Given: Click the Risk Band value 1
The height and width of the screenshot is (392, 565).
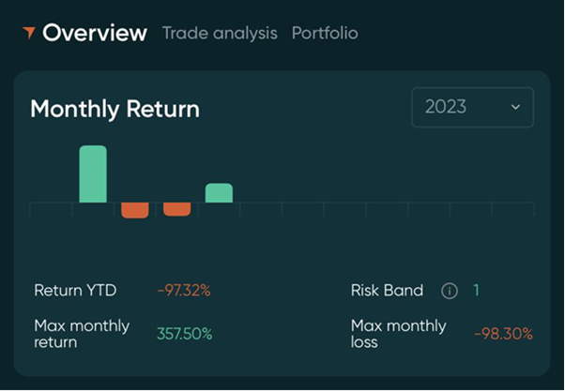Looking at the screenshot, I should click(x=476, y=291).
